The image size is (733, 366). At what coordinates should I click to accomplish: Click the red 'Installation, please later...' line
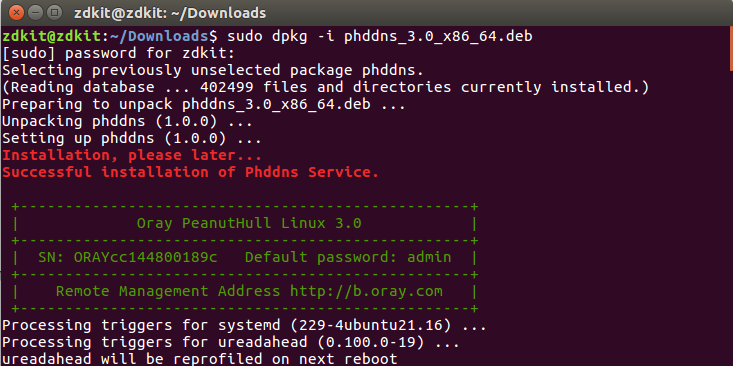click(x=132, y=155)
